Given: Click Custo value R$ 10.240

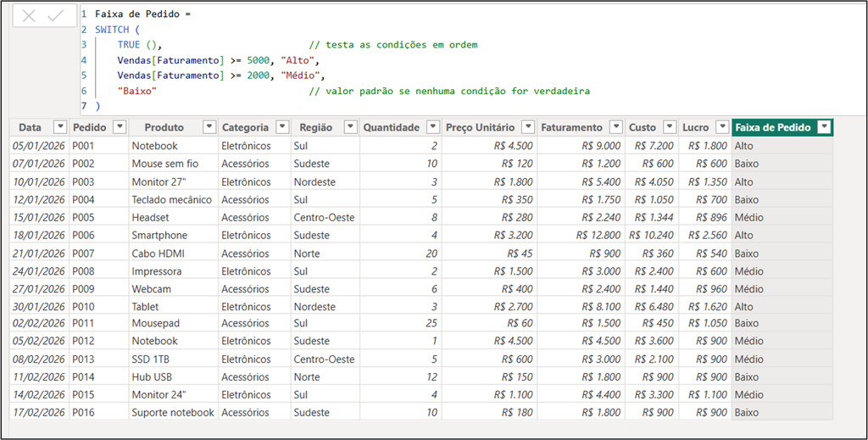Looking at the screenshot, I should 652,235.
